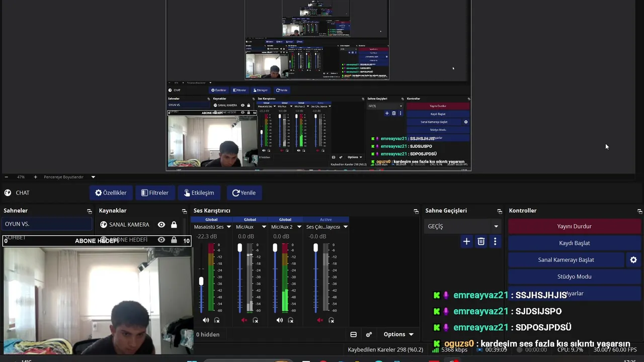This screenshot has width=644, height=362.
Task: Open Ayarlar settings button
Action: pos(574,294)
